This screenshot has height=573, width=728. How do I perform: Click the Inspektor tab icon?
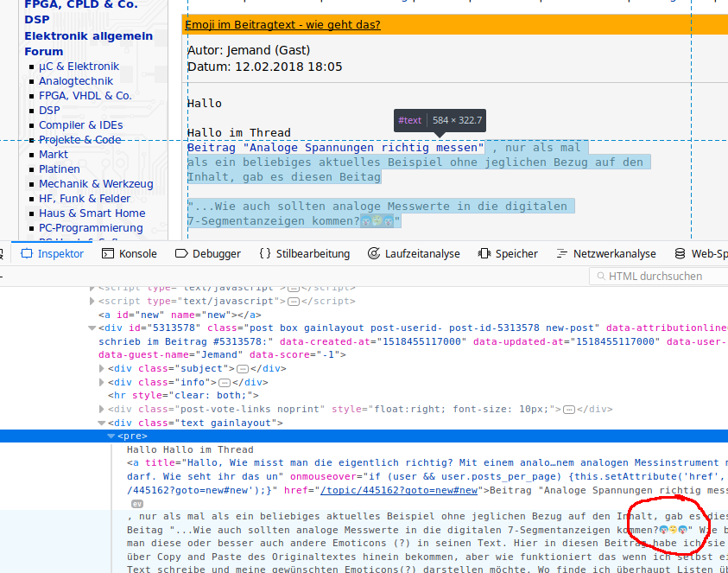coord(27,254)
